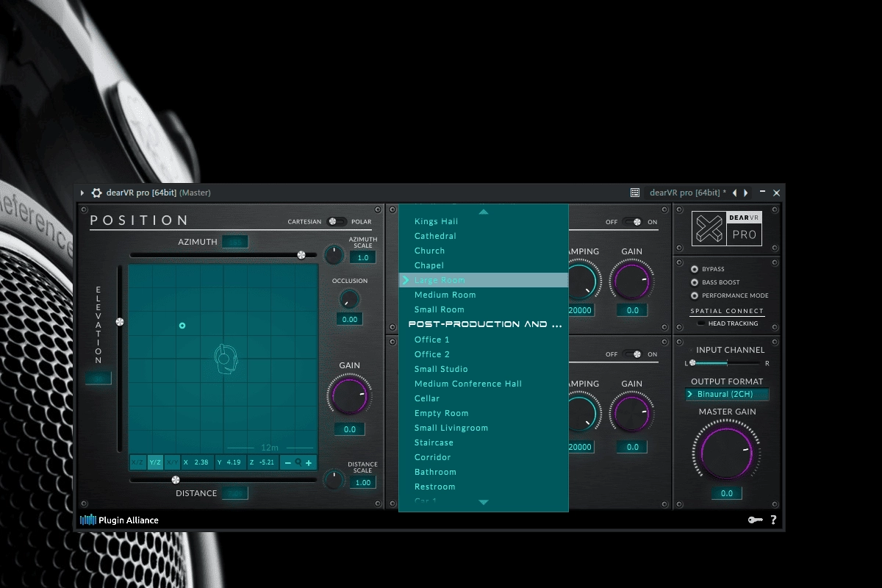
Task: Click the Position panel Gain knob
Action: (349, 396)
